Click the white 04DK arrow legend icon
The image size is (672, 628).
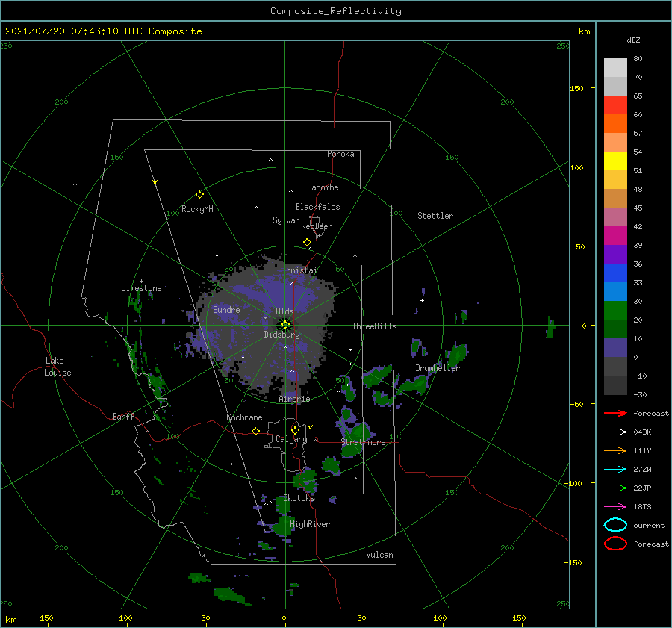(615, 432)
